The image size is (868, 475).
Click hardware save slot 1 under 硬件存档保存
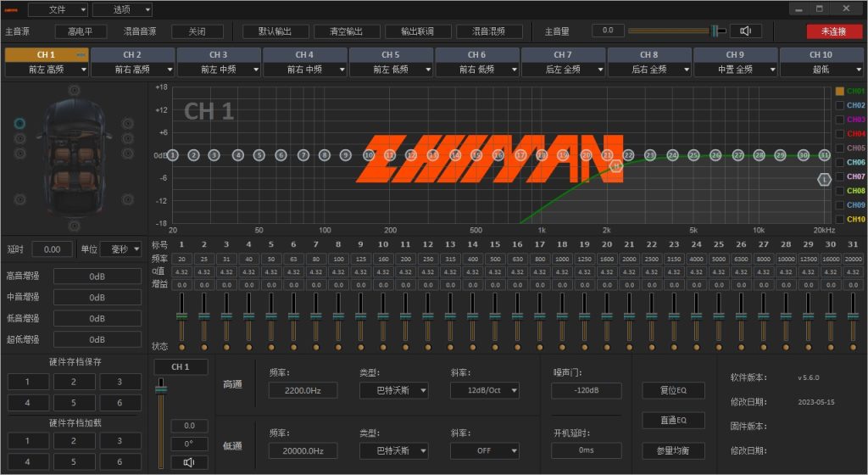pyautogui.click(x=28, y=382)
